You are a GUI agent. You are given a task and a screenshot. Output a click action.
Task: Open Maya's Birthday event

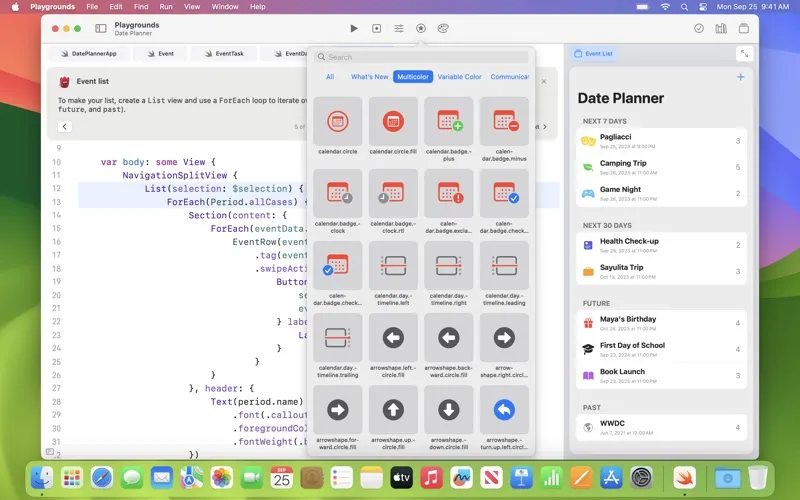point(661,323)
